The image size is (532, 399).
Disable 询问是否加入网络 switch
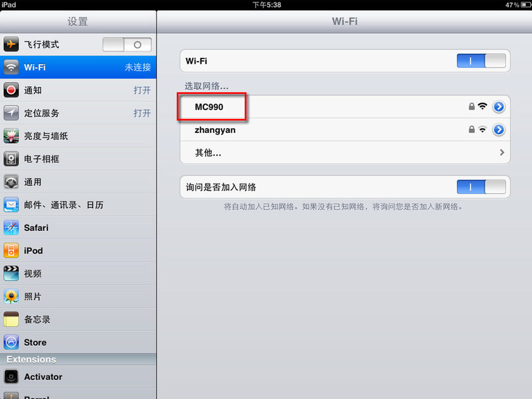pos(481,187)
